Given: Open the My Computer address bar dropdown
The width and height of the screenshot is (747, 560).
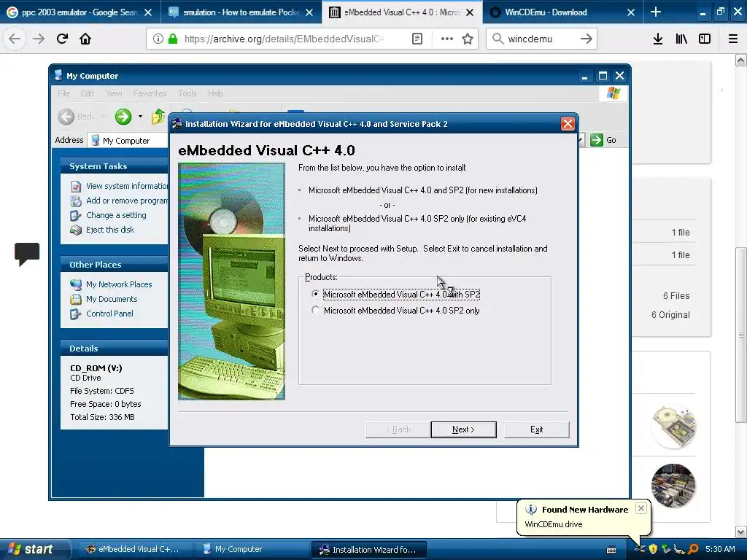Looking at the screenshot, I should [581, 140].
